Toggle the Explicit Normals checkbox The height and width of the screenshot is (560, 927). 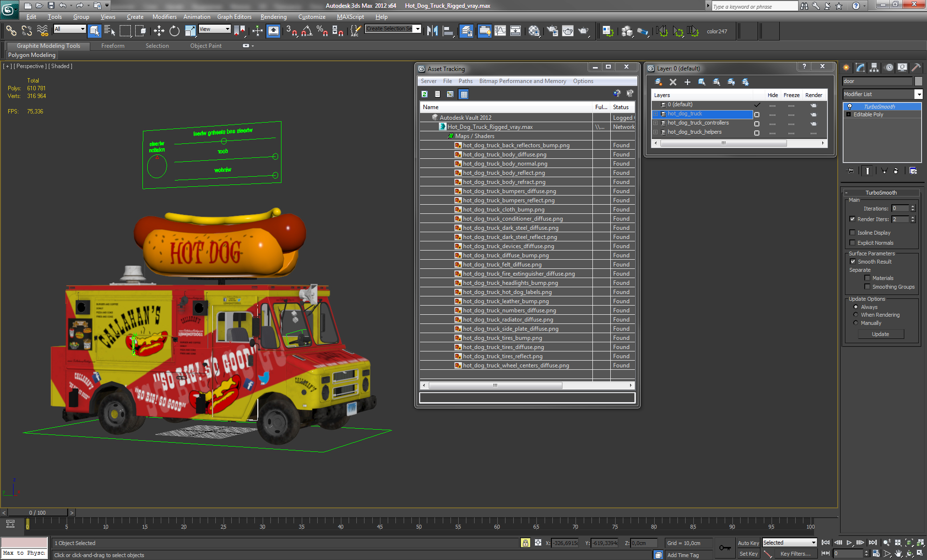pyautogui.click(x=852, y=243)
